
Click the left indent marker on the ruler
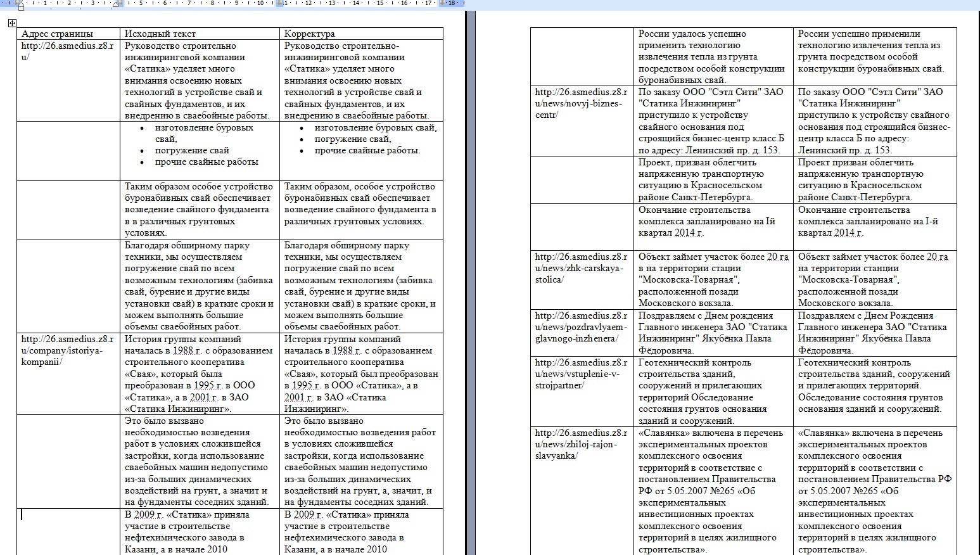tap(20, 7)
